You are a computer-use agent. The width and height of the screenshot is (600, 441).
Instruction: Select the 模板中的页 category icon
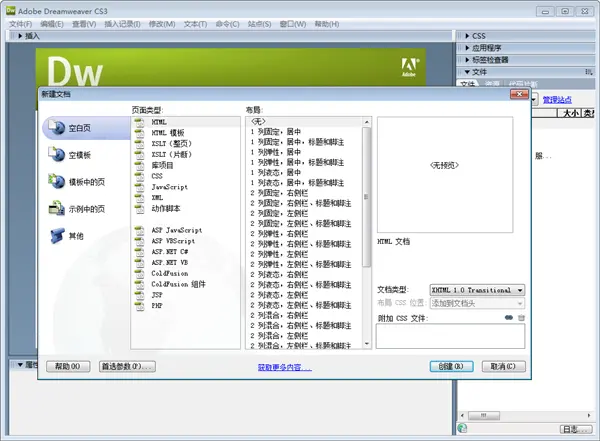[x=57, y=181]
